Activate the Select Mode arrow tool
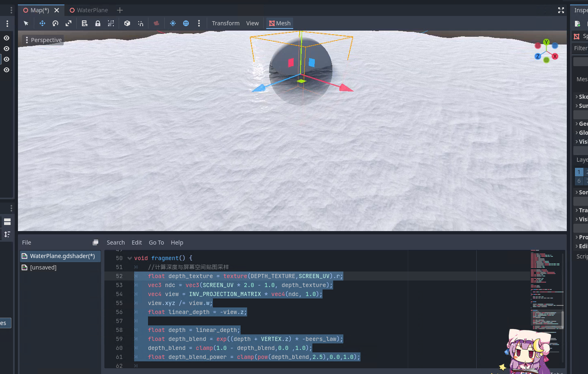Screen dimensions: 588x374 point(26,23)
